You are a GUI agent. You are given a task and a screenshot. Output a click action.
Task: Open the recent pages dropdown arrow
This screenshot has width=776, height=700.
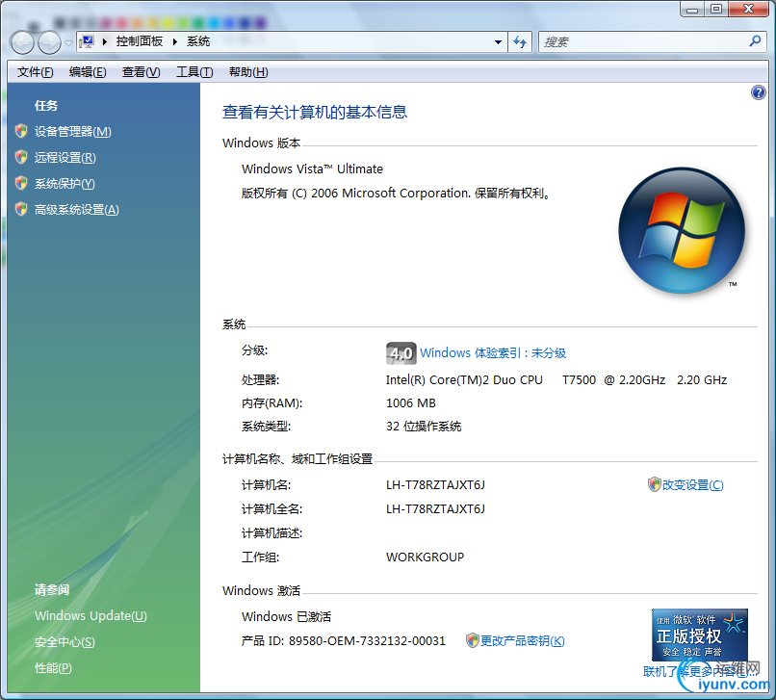(x=68, y=42)
